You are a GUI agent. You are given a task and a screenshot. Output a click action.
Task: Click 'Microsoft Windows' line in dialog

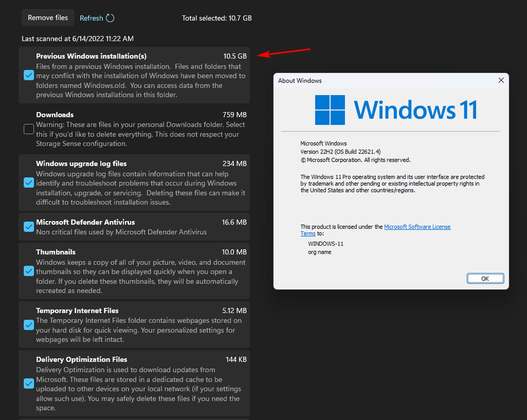tap(323, 143)
